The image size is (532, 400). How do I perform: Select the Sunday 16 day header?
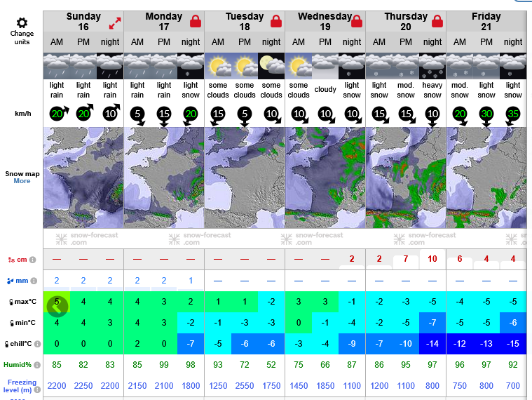pyautogui.click(x=83, y=21)
